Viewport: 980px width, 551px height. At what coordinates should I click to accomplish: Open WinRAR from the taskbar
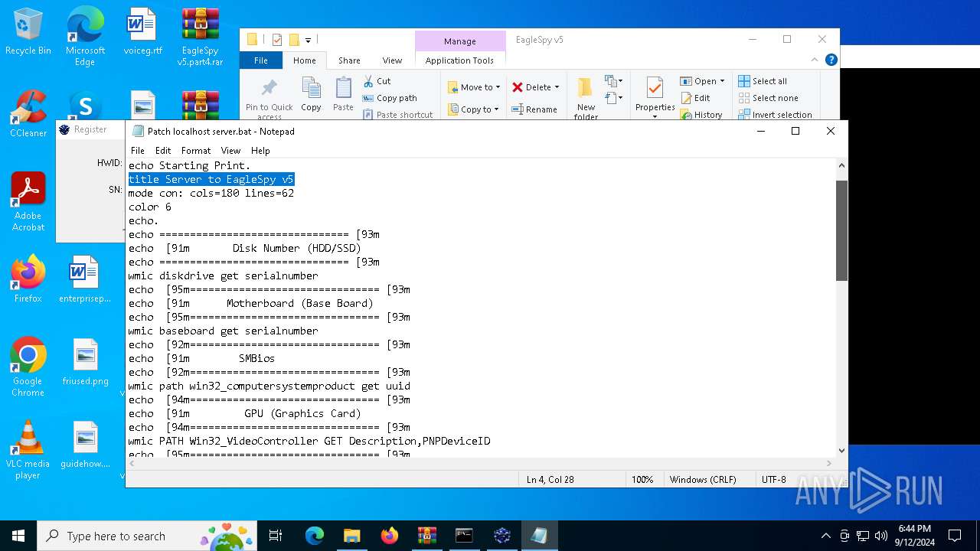pos(426,536)
